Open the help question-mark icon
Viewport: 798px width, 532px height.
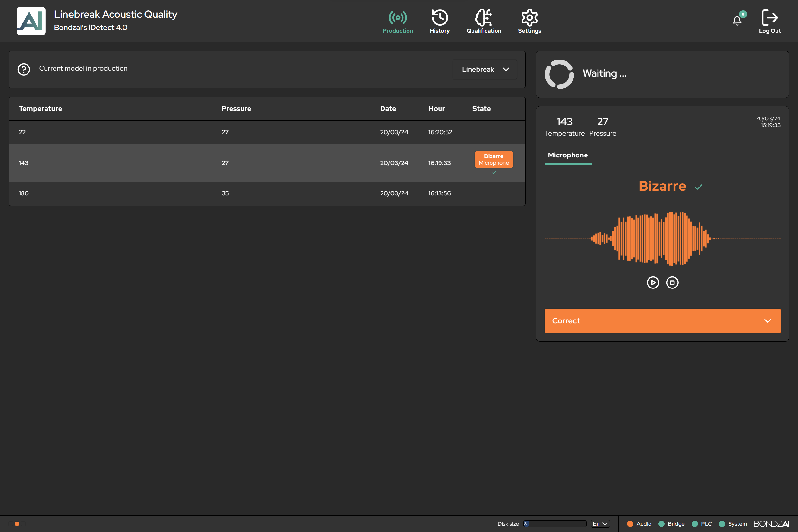[x=24, y=69]
